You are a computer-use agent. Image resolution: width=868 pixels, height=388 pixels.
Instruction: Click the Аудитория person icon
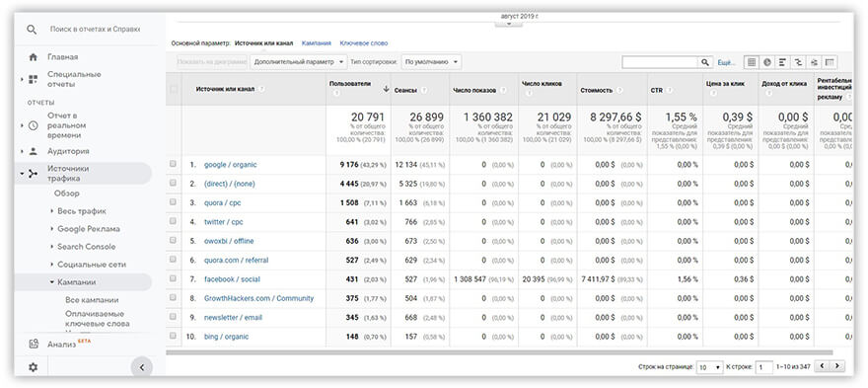click(x=34, y=151)
